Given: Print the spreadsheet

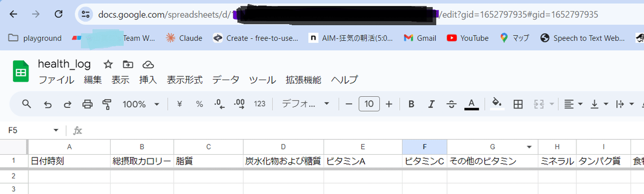Looking at the screenshot, I should click(x=87, y=104).
